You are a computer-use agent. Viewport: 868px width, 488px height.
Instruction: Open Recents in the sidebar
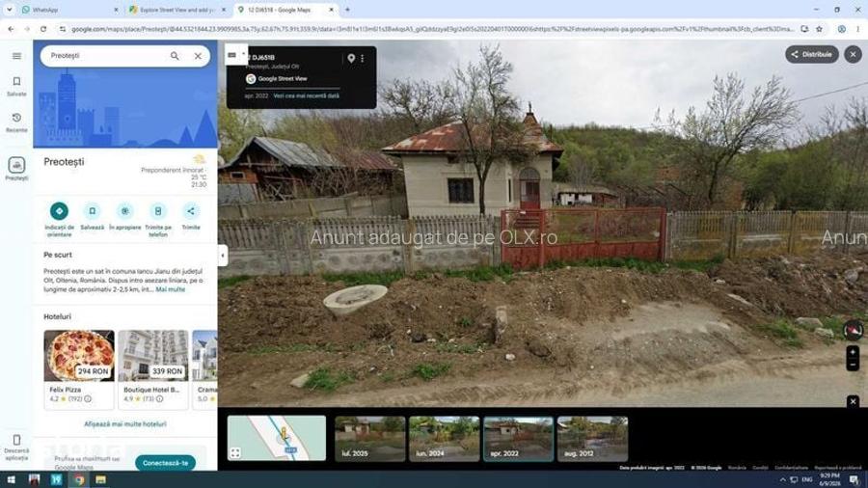point(16,122)
